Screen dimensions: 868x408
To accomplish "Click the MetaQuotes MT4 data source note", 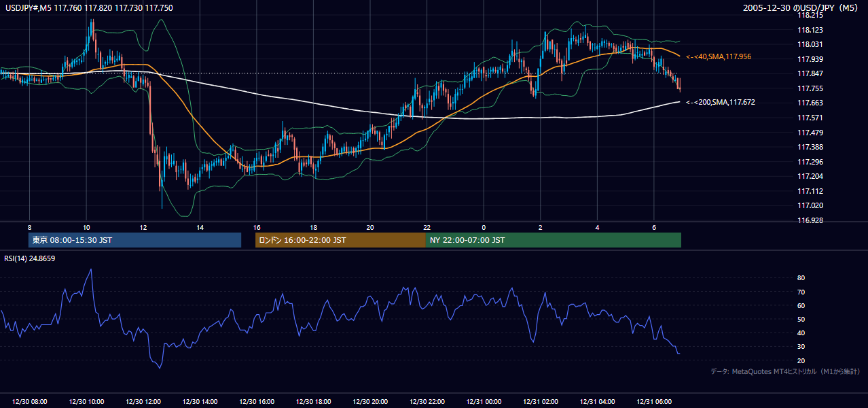I will (785, 371).
